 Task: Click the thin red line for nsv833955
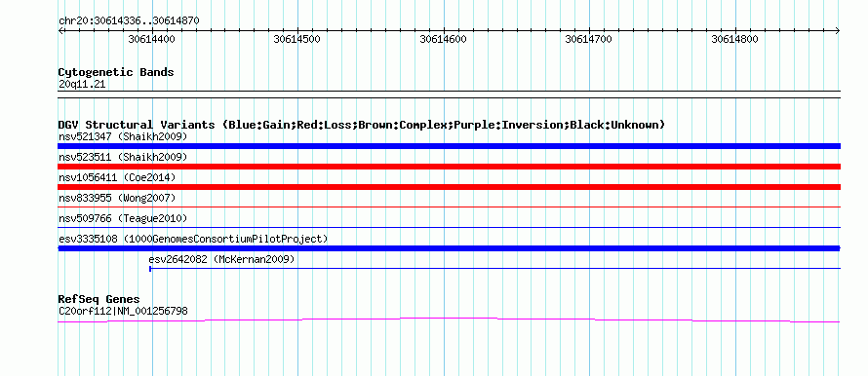(x=449, y=207)
